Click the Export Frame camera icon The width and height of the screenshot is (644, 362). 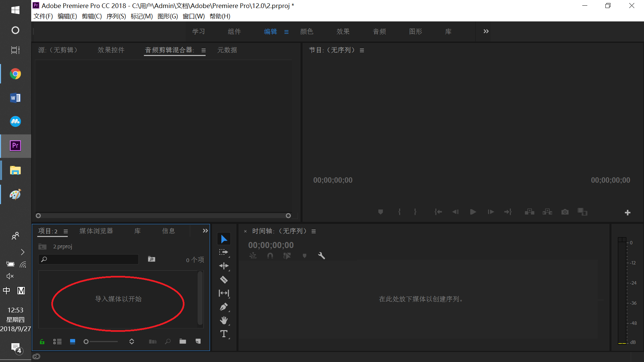point(565,212)
